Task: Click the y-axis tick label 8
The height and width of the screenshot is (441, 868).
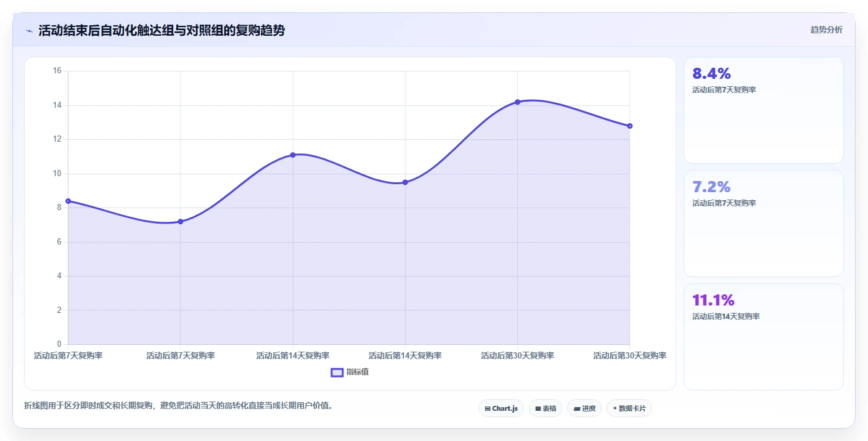Action: pyautogui.click(x=59, y=208)
